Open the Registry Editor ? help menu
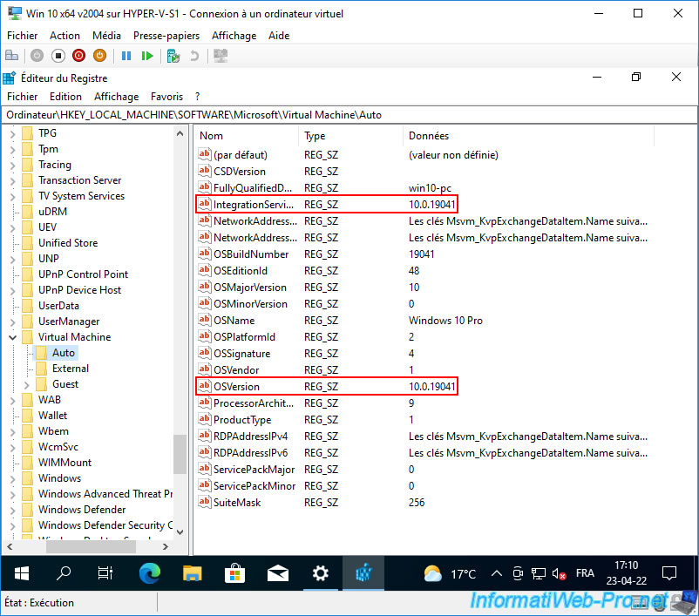Image resolution: width=699 pixels, height=616 pixels. click(198, 97)
